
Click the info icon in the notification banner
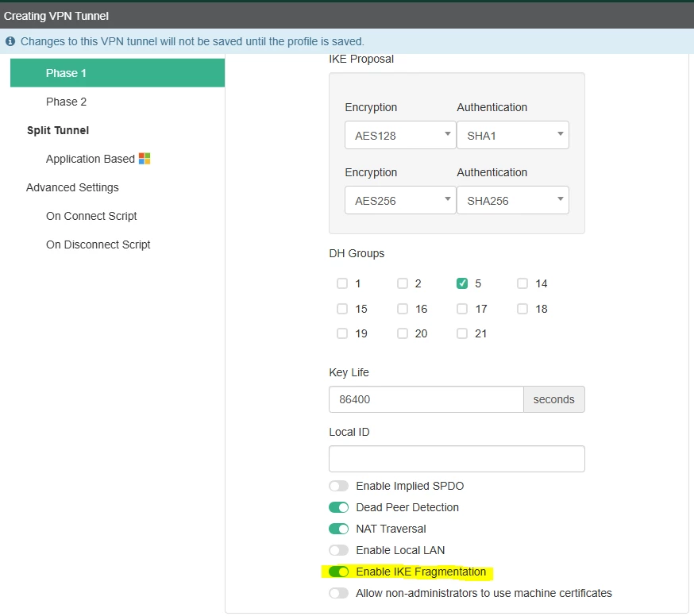point(10,41)
